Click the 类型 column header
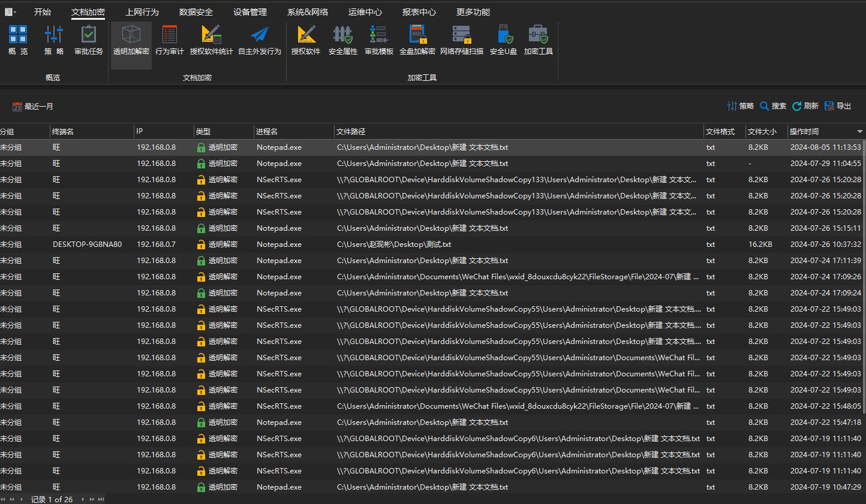The width and height of the screenshot is (866, 504). tap(224, 131)
